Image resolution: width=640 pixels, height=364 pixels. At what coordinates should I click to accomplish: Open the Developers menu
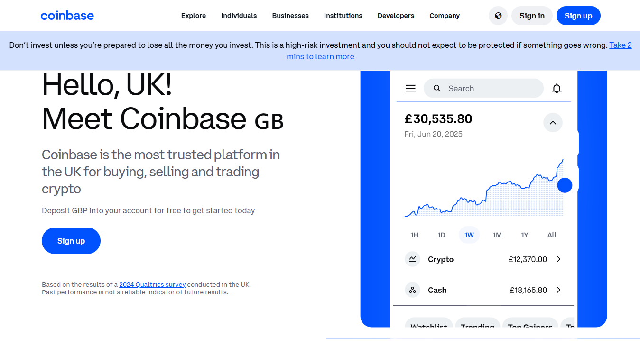pos(396,16)
